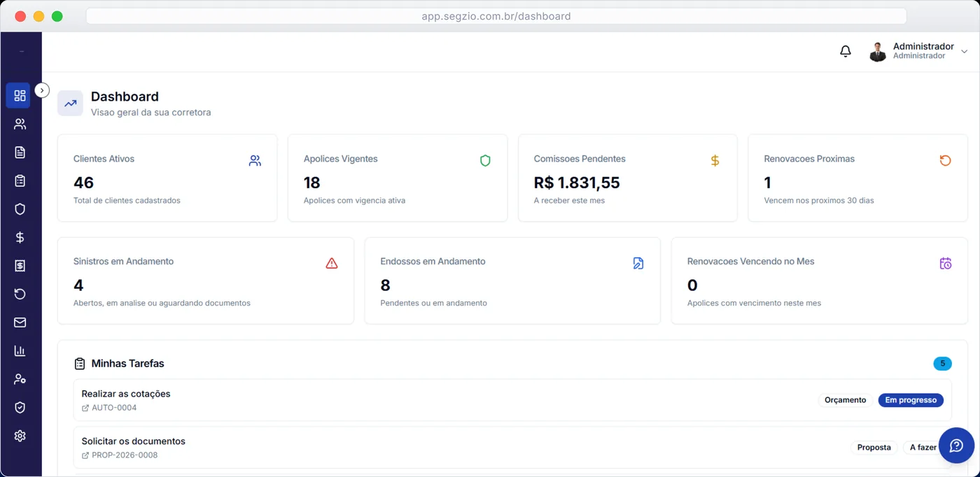Click the Endossos em Andamento value 8
Viewport: 980px width, 477px height.
click(x=385, y=285)
